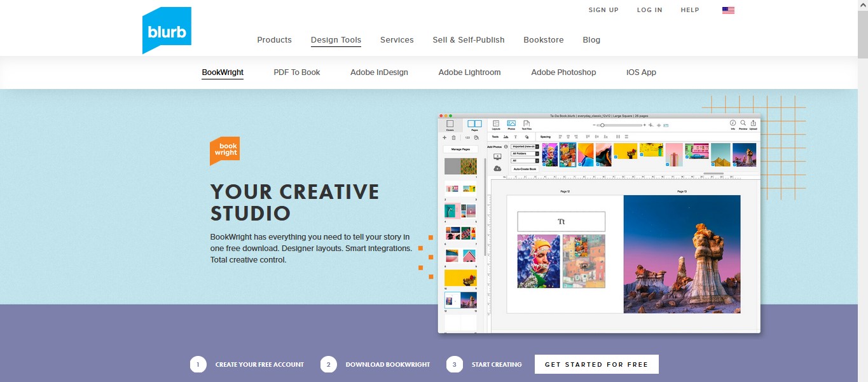
Task: Open the Sell & Self-Publish menu
Action: tap(469, 39)
